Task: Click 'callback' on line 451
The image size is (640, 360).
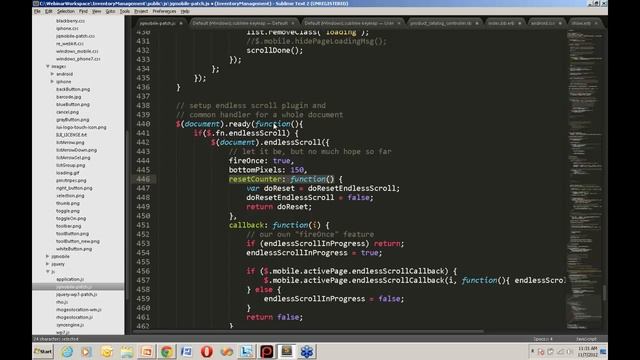Action: point(246,225)
